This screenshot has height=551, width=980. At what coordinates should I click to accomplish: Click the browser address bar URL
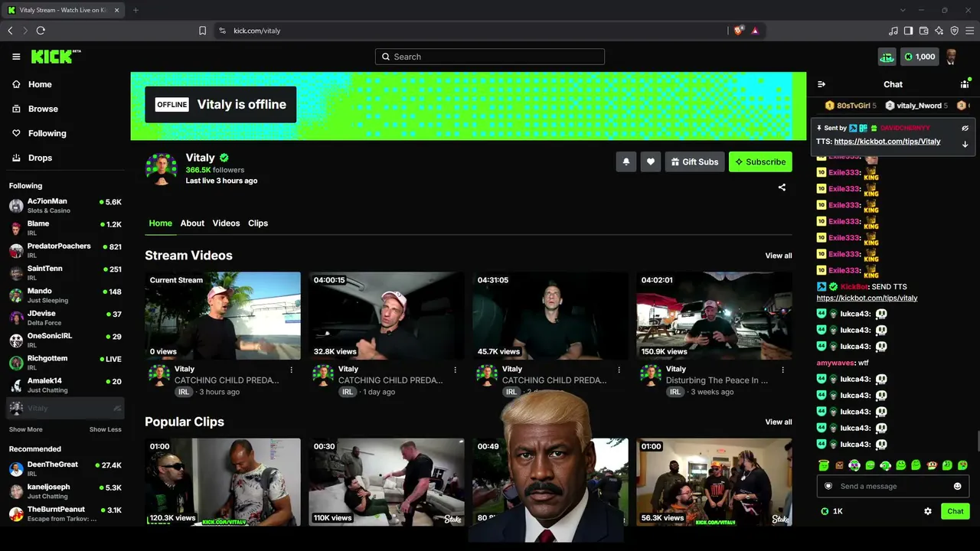tap(257, 31)
